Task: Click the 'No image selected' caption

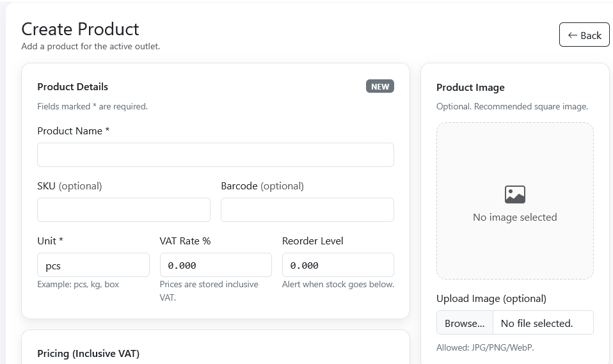Action: (515, 218)
